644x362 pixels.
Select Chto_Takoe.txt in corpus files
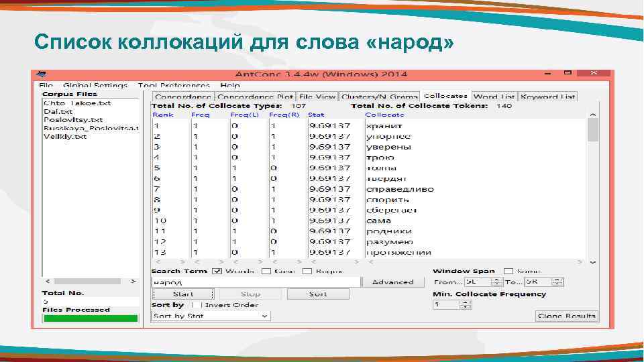tap(77, 103)
